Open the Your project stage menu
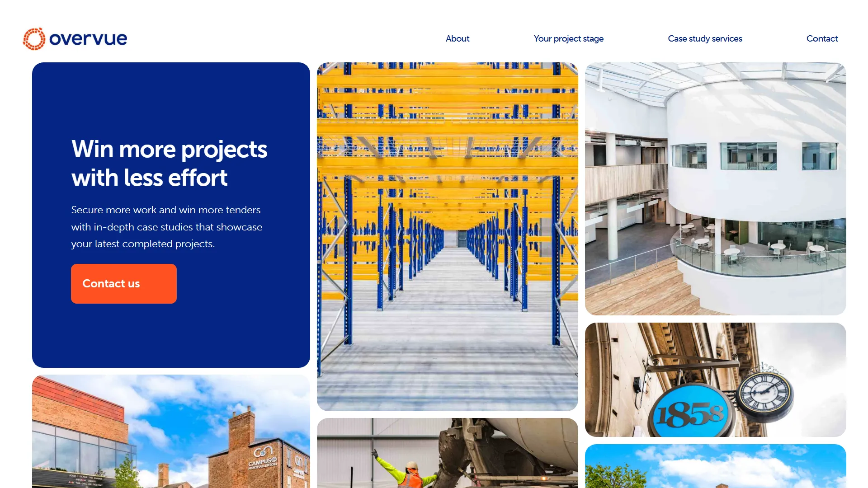868x488 pixels. pyautogui.click(x=569, y=39)
